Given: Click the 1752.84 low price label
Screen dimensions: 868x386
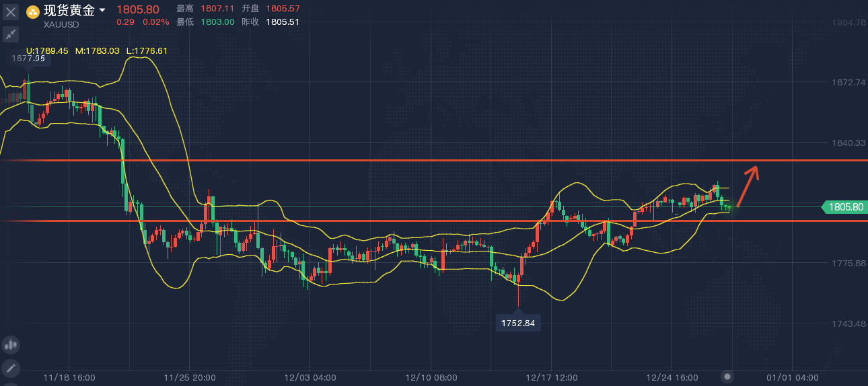Looking at the screenshot, I should (518, 323).
